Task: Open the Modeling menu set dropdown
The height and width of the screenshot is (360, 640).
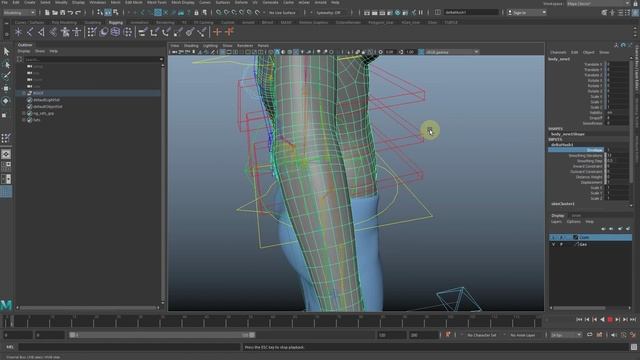Action: point(19,13)
